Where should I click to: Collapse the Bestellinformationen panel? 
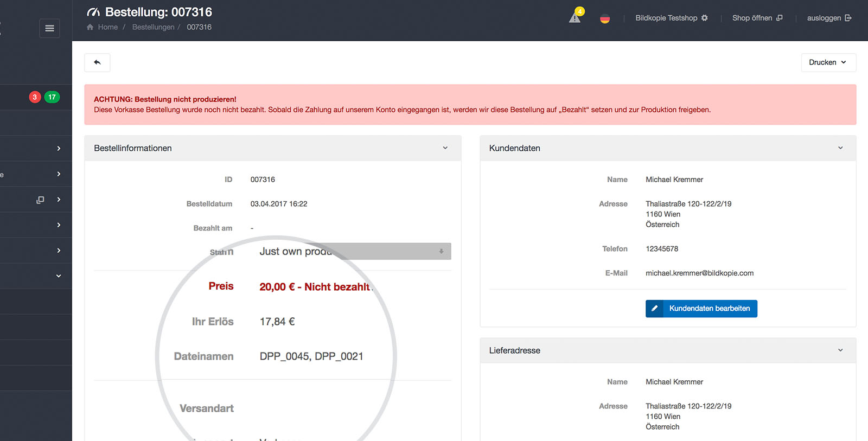click(x=445, y=148)
